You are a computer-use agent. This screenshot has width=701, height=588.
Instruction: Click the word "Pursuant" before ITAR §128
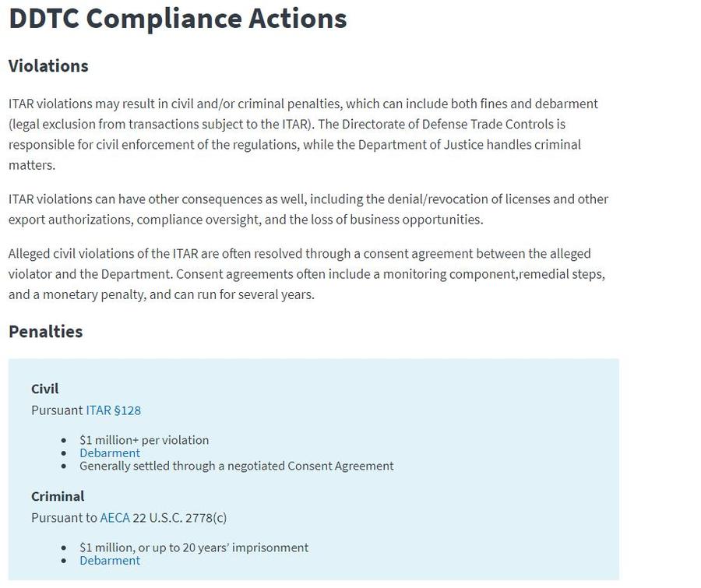57,410
